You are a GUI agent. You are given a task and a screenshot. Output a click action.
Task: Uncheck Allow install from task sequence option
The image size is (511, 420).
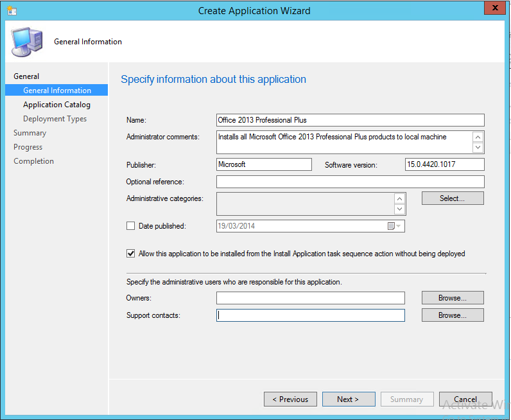[x=131, y=254]
